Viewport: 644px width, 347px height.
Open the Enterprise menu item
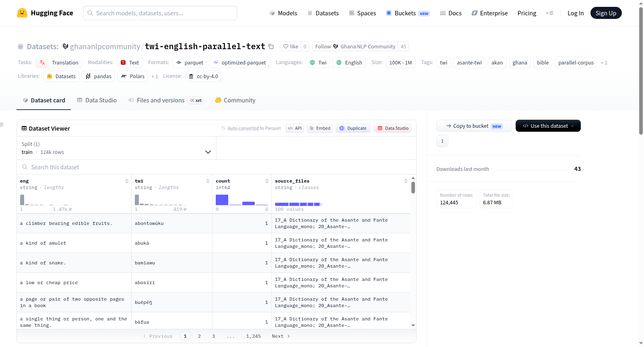coord(490,13)
